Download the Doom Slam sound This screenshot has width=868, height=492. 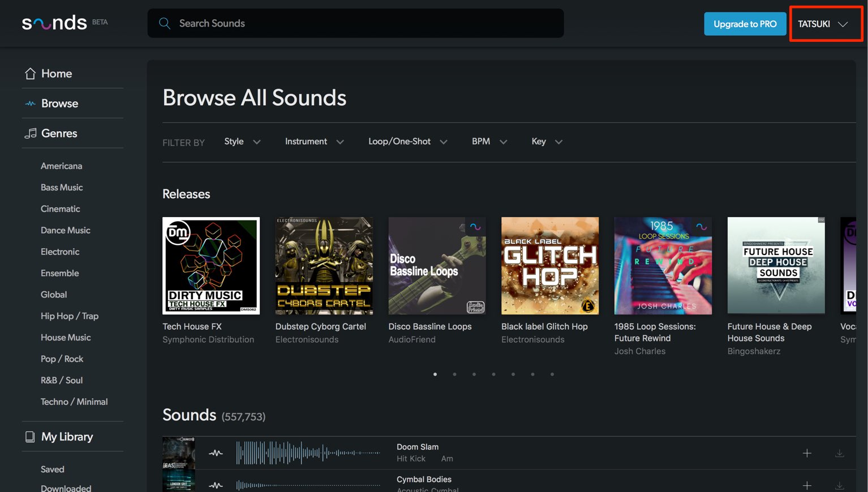coord(840,453)
